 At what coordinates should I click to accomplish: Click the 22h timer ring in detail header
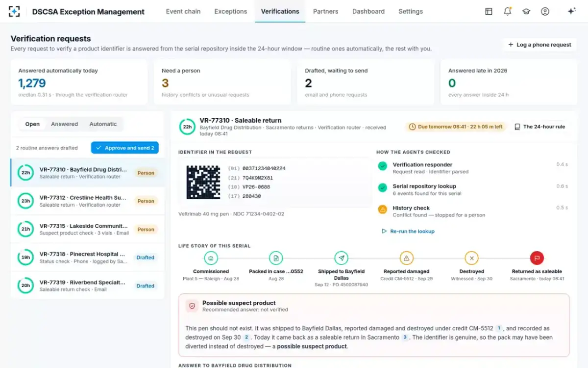(x=187, y=127)
